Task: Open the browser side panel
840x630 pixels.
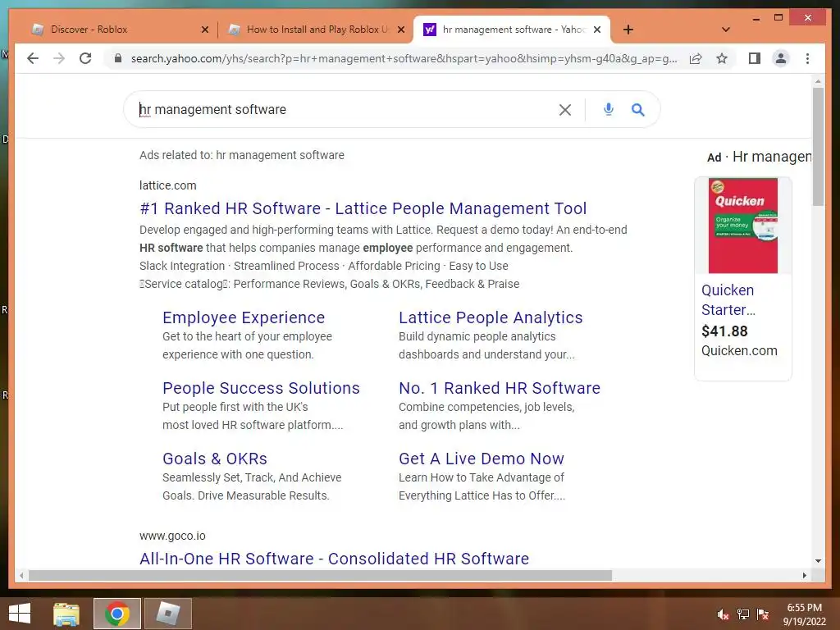Action: point(755,58)
